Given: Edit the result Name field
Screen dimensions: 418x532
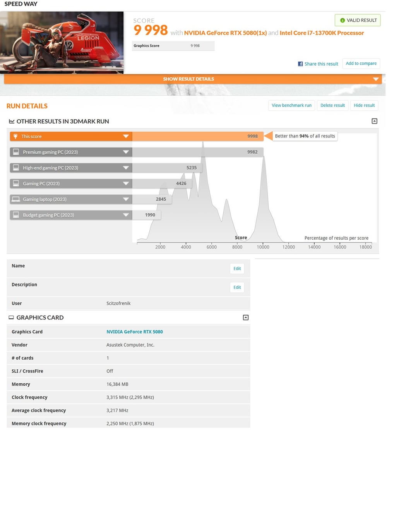Looking at the screenshot, I should (x=237, y=269).
